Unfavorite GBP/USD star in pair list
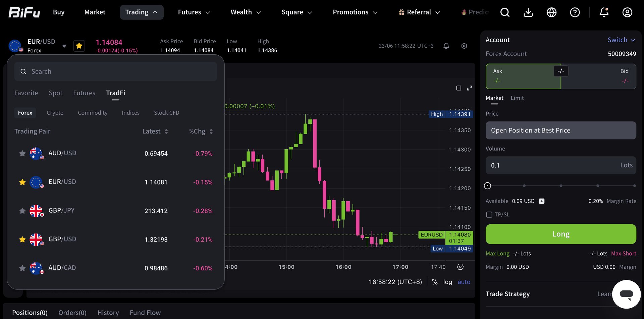 click(22, 240)
